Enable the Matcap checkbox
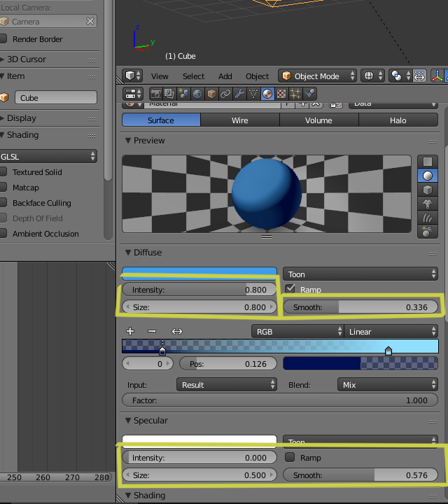The height and width of the screenshot is (504, 448). pos(4,188)
